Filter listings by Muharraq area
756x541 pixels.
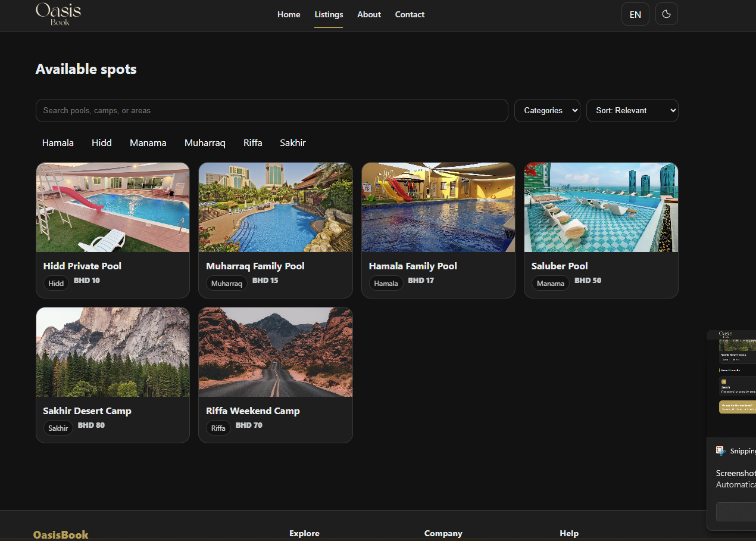[205, 143]
